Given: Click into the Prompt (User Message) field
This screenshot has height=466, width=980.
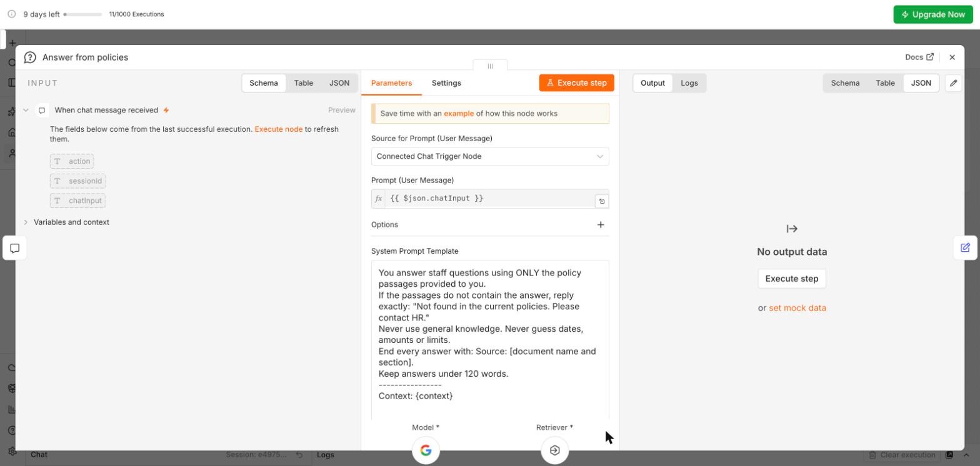Looking at the screenshot, I should (490, 199).
